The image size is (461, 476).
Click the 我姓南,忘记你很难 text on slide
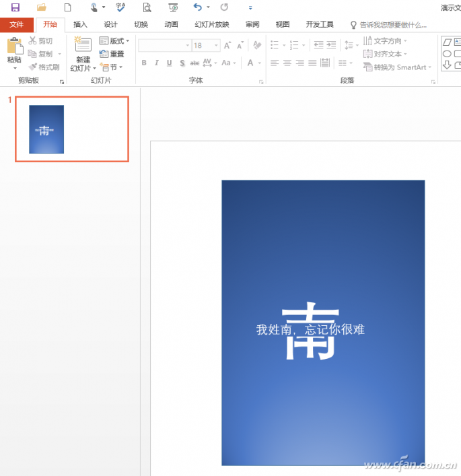pyautogui.click(x=310, y=329)
